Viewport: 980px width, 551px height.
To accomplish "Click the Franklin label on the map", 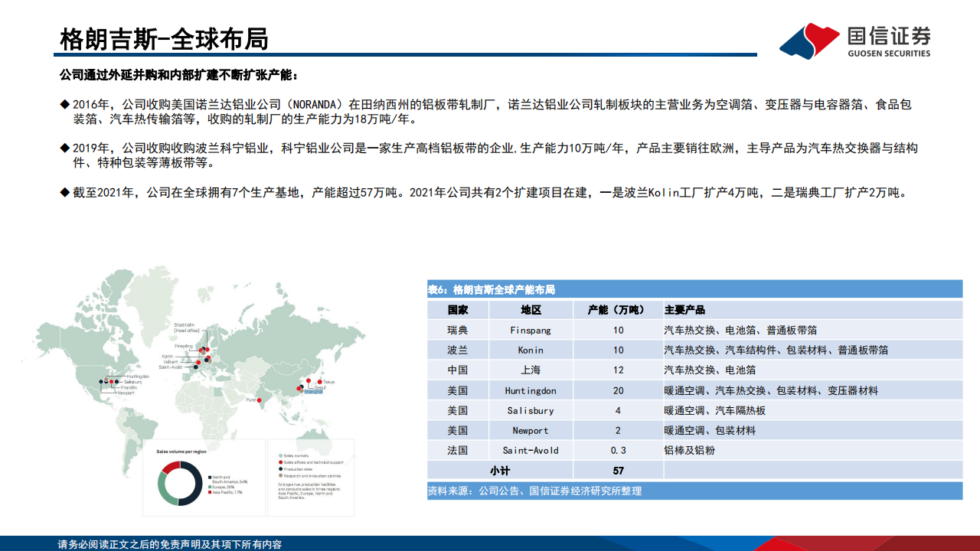I will click(129, 387).
